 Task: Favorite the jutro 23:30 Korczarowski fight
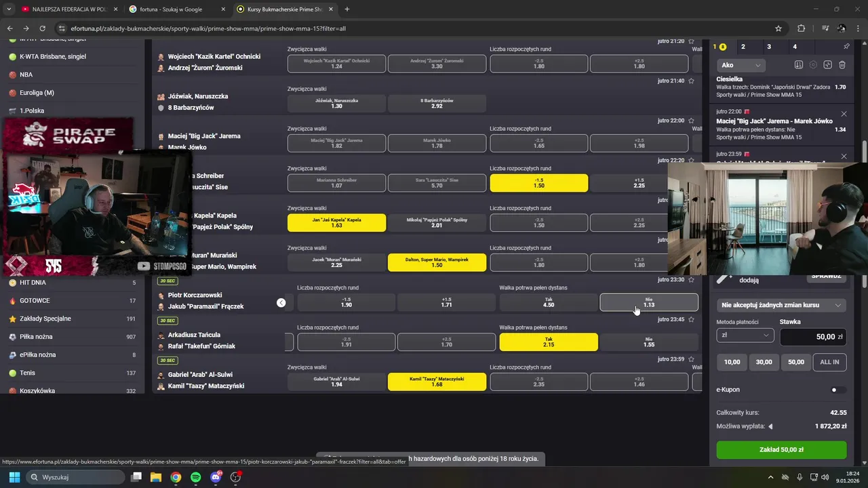691,279
